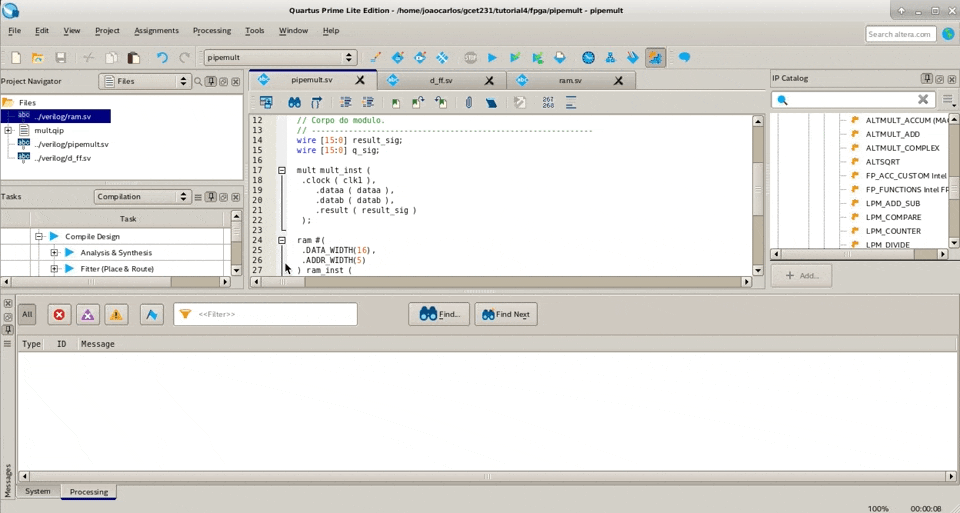This screenshot has width=960, height=513.
Task: Switch to the ram.sv tab
Action: tap(570, 81)
